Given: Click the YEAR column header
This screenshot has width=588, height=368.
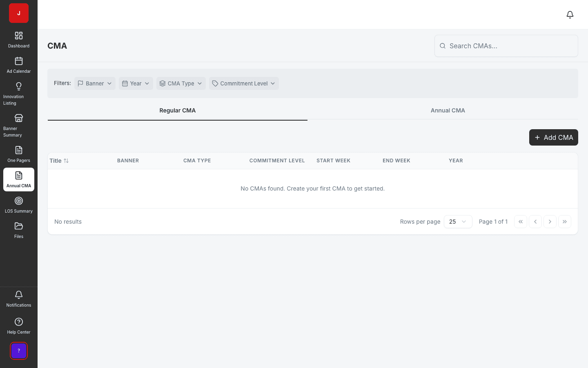Looking at the screenshot, I should point(456,161).
